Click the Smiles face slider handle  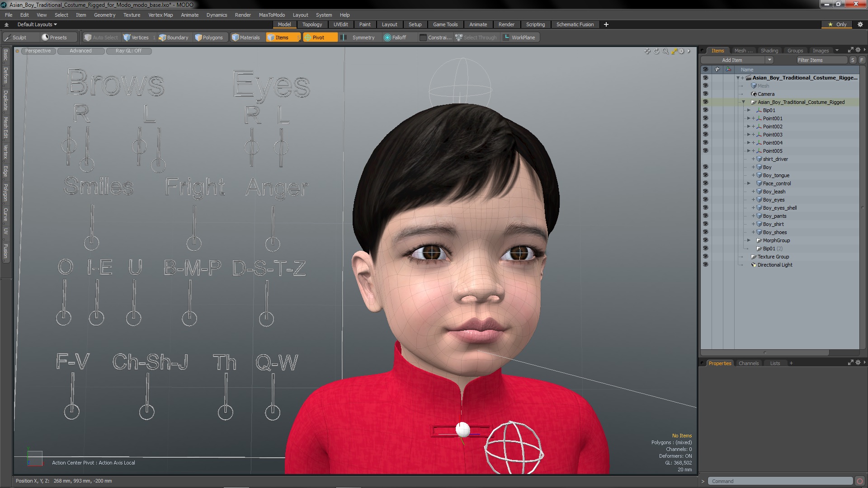[91, 243]
